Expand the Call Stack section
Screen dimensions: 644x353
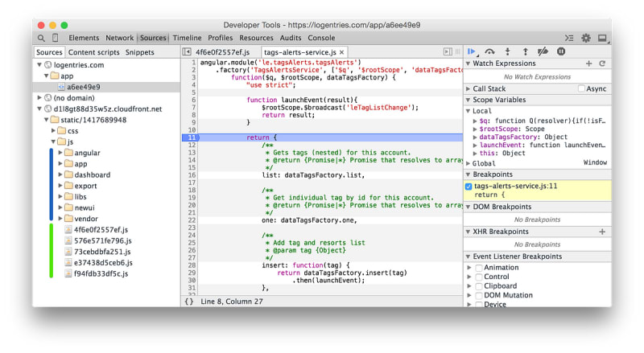pyautogui.click(x=489, y=89)
